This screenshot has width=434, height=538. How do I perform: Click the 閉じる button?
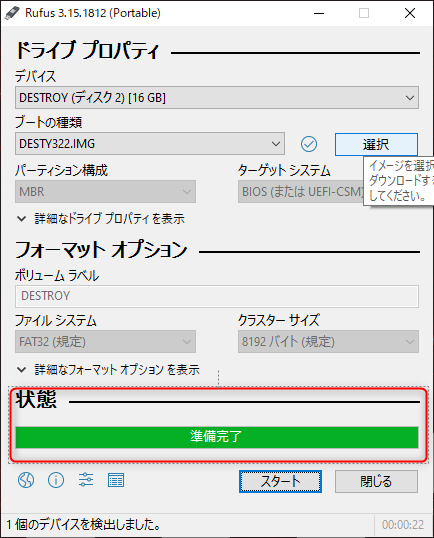click(x=376, y=481)
